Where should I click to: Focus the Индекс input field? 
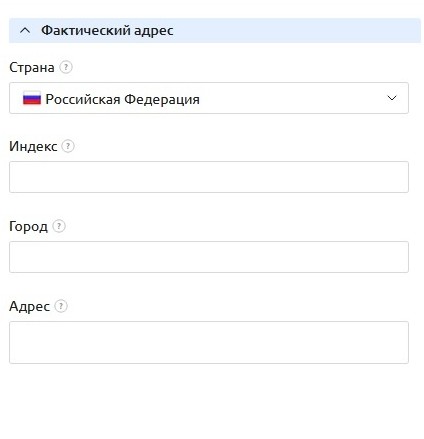coord(209,177)
